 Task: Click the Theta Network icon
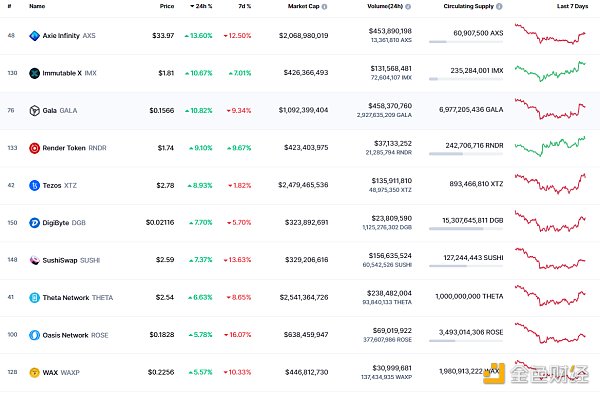point(34,298)
